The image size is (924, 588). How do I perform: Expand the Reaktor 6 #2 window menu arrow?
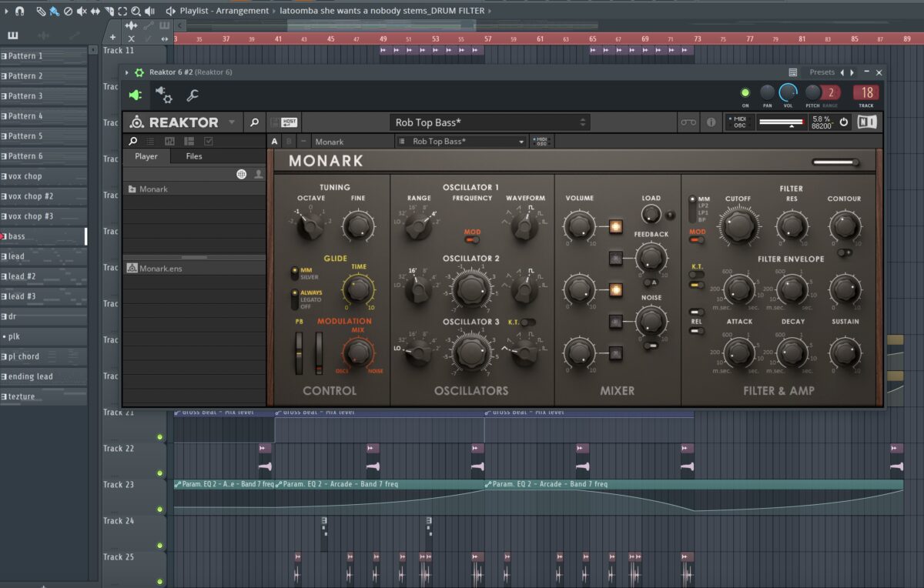coord(127,72)
